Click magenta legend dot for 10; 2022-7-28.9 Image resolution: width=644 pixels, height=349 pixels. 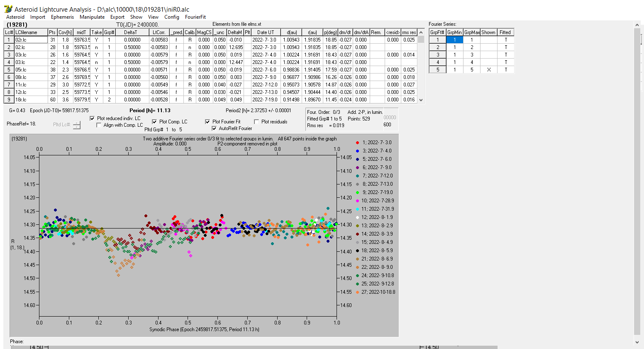point(357,201)
